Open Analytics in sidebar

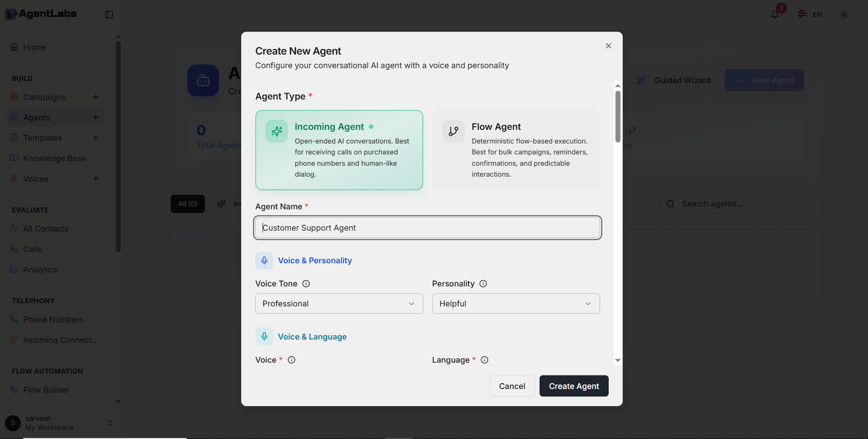(55, 269)
